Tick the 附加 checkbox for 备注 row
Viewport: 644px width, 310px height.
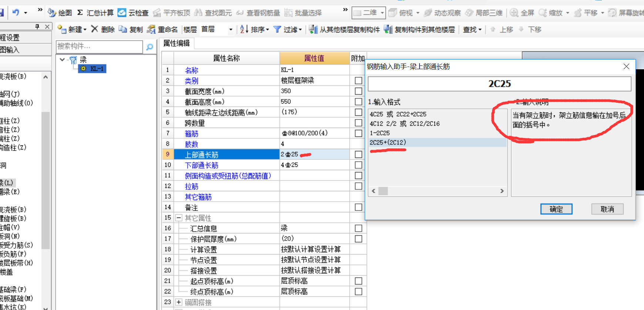(358, 207)
